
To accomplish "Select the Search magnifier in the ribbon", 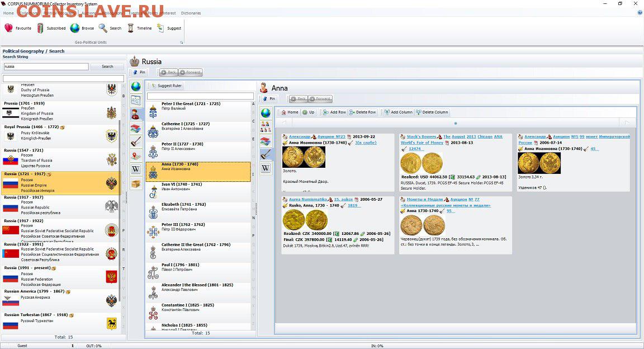I will pyautogui.click(x=110, y=28).
